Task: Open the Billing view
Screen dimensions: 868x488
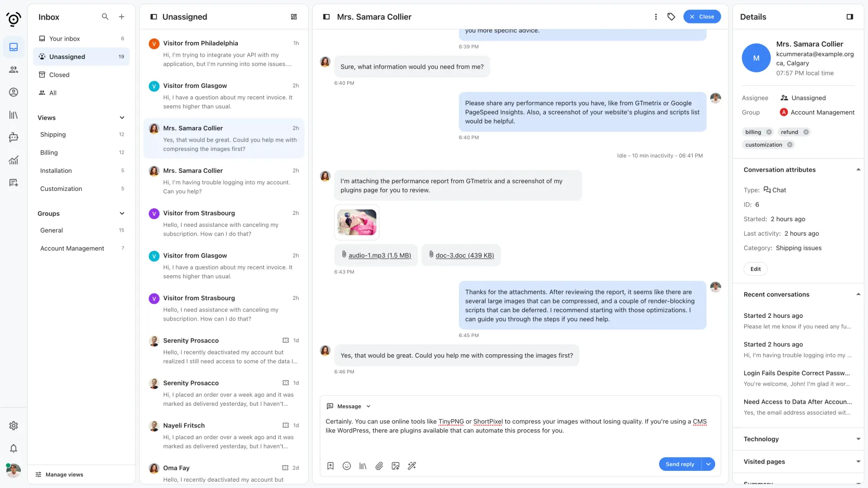Action: (49, 152)
